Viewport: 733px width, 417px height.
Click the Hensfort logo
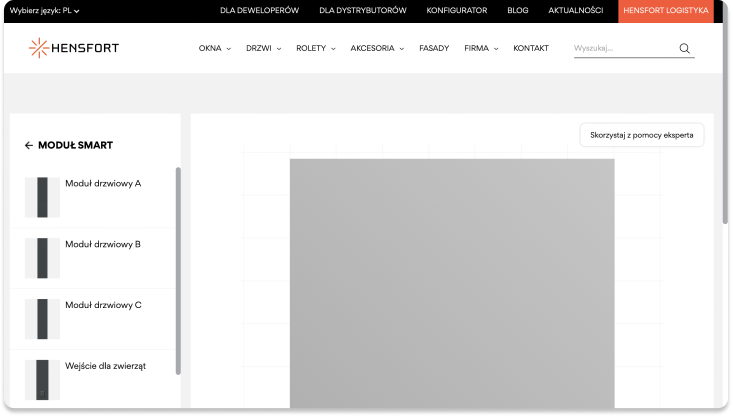73,48
